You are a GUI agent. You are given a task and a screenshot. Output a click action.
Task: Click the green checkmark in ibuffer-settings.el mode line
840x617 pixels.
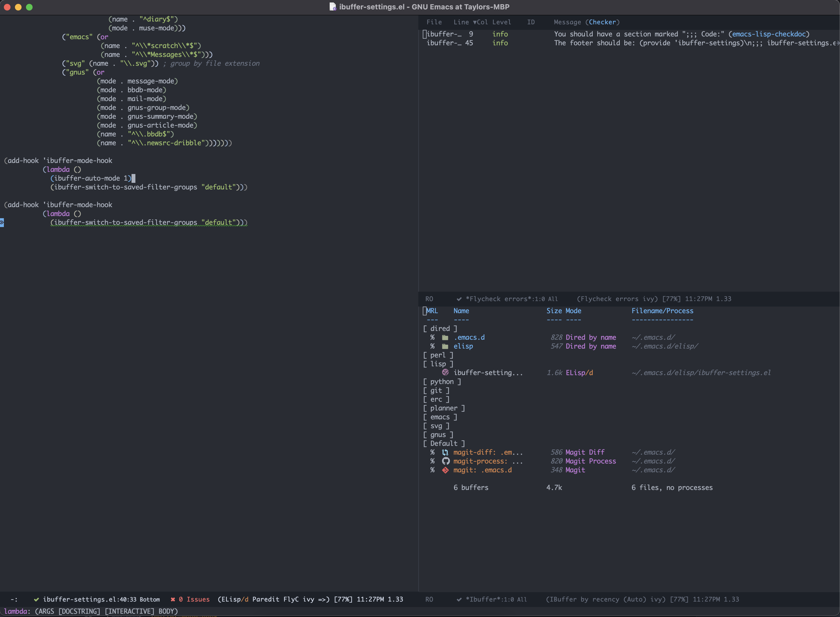click(x=36, y=599)
